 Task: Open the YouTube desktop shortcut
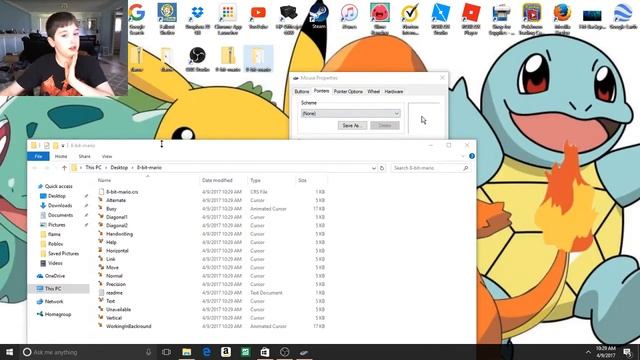(x=258, y=17)
